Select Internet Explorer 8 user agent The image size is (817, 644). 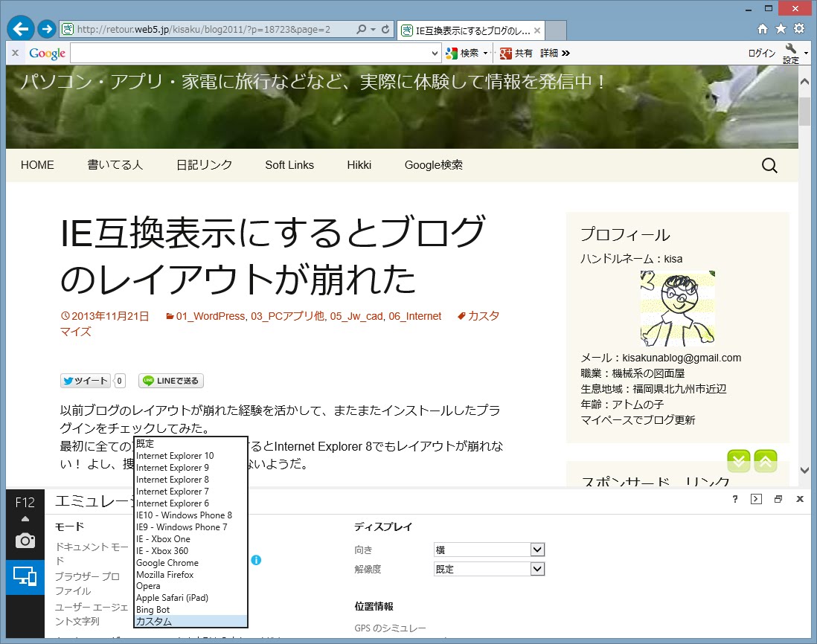(x=190, y=480)
